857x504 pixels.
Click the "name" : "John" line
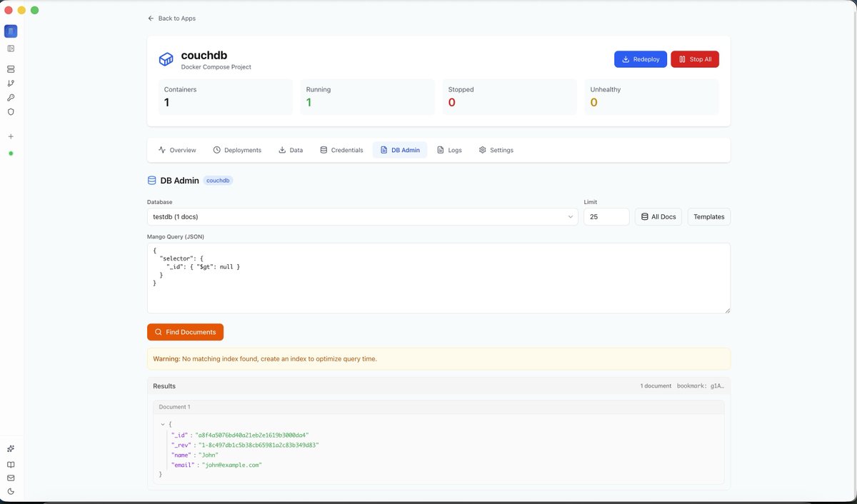(x=195, y=455)
